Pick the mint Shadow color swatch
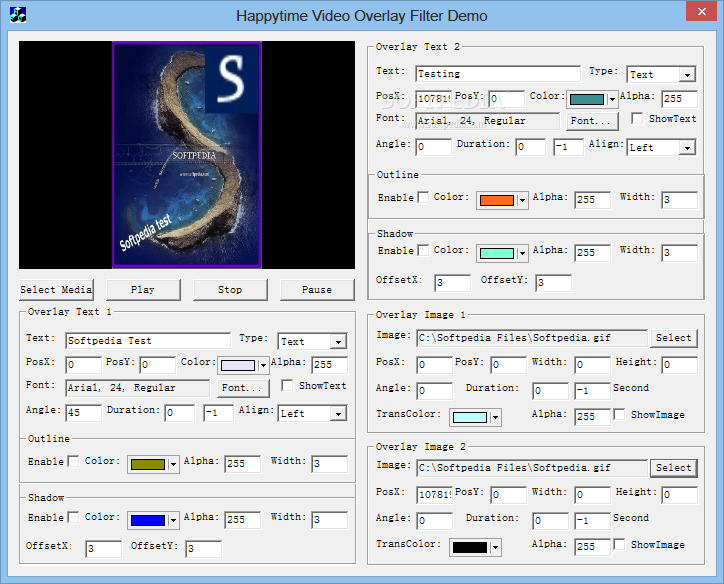Image resolution: width=724 pixels, height=584 pixels. [497, 253]
